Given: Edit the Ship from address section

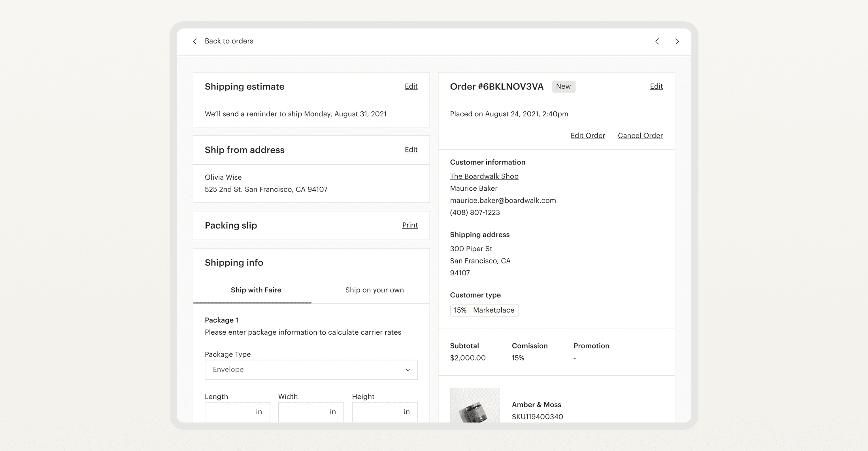Looking at the screenshot, I should coord(411,150).
